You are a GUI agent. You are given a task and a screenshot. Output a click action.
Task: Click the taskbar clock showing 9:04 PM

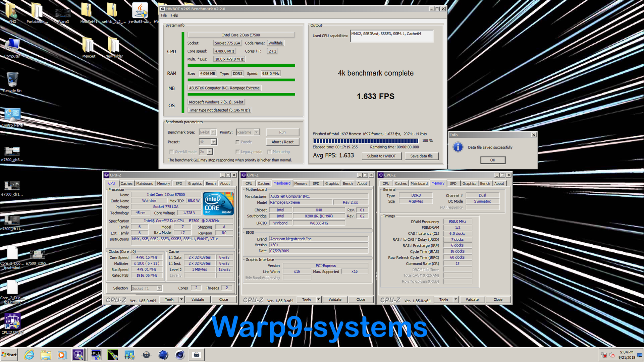tap(627, 355)
